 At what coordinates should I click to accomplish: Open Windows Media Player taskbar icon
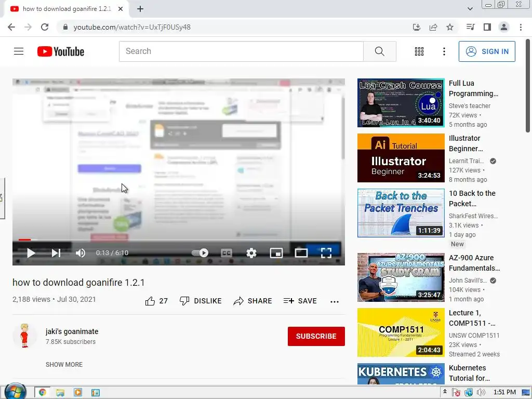tap(78, 393)
